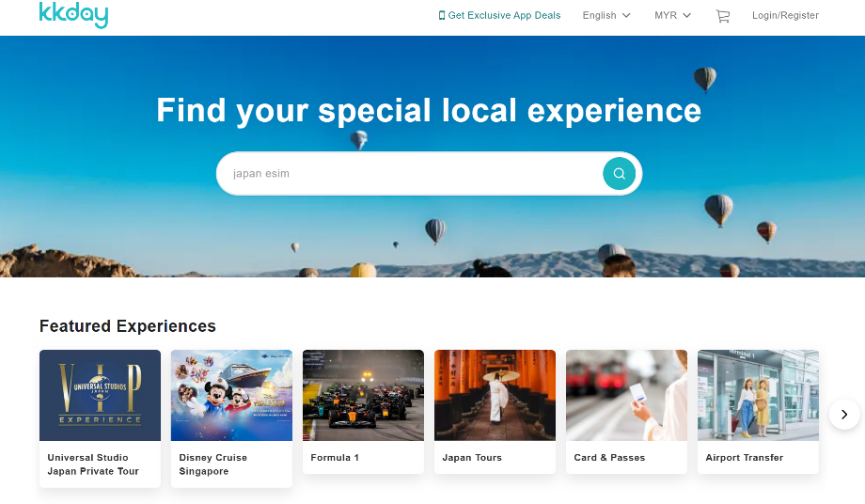The height and width of the screenshot is (504, 865).
Task: Show next featured experiences with arrow
Action: (844, 414)
